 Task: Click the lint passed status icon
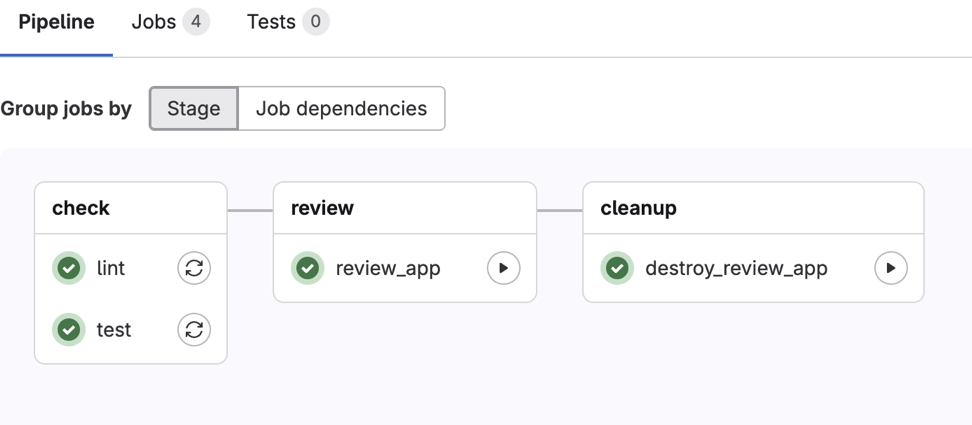pyautogui.click(x=69, y=268)
